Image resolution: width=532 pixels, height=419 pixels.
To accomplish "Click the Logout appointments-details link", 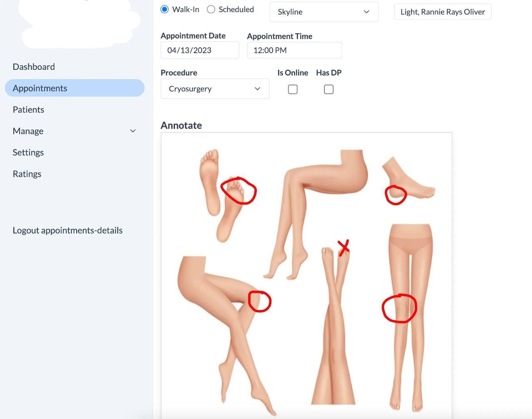I will click(68, 230).
